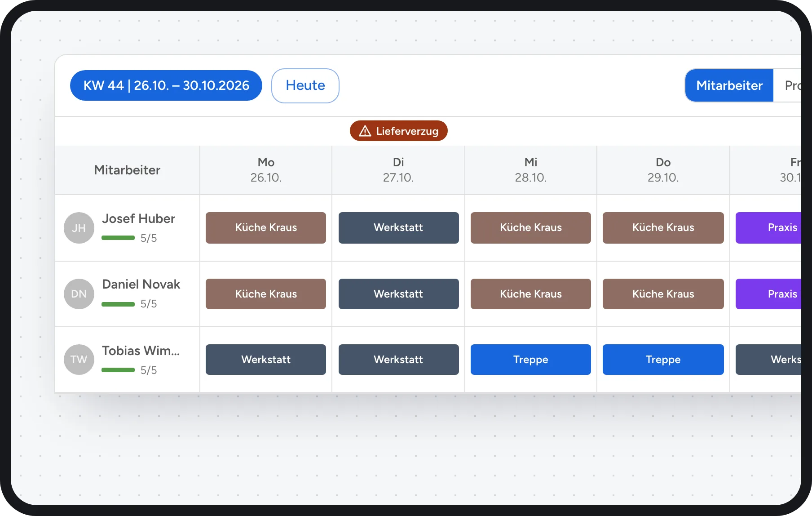Image resolution: width=812 pixels, height=516 pixels.
Task: Click the Lieferverzug warning triangle icon
Action: coord(365,131)
